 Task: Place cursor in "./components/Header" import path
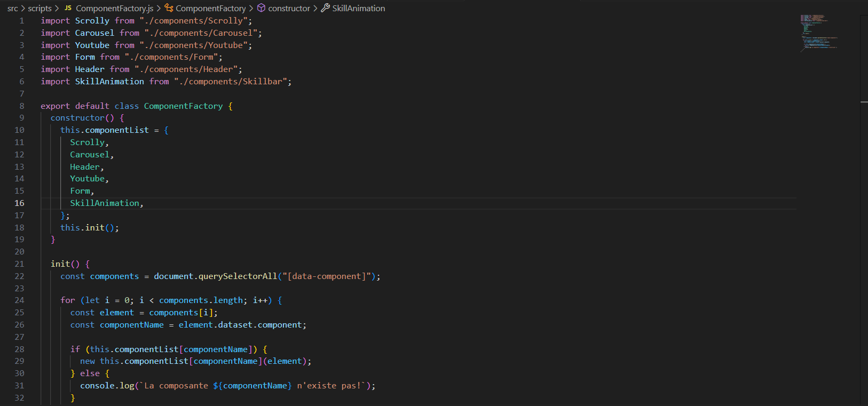coord(186,69)
